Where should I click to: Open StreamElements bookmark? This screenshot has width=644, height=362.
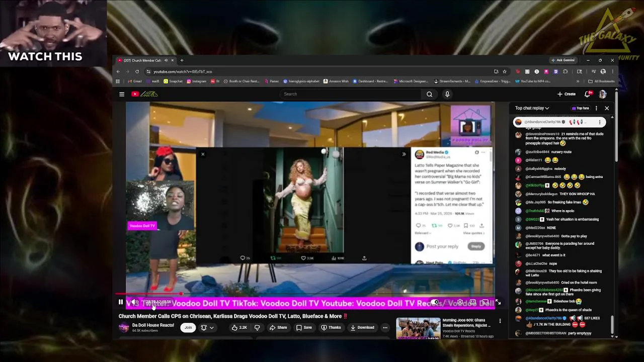[452, 81]
